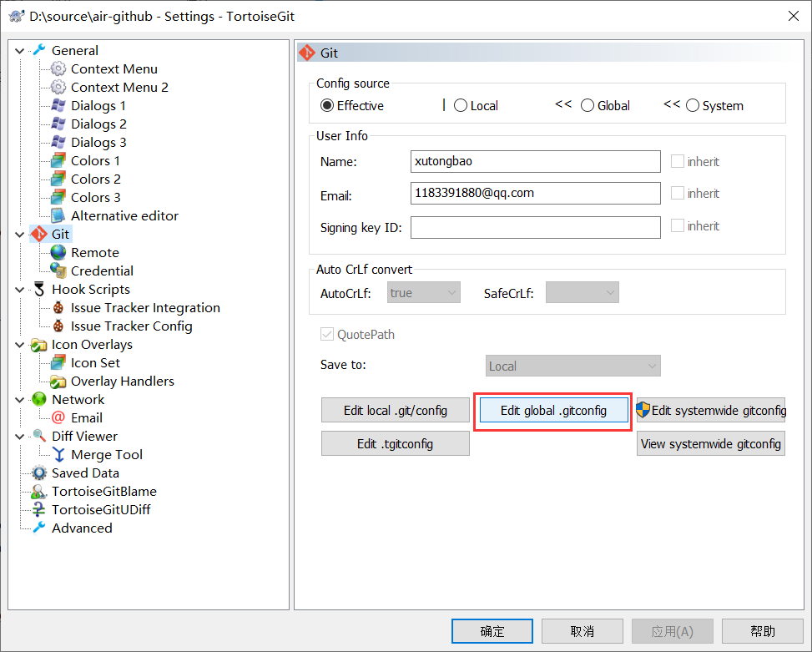Screen dimensions: 812x652
Task: Click the Icon Overlays folder icon
Action: [39, 345]
